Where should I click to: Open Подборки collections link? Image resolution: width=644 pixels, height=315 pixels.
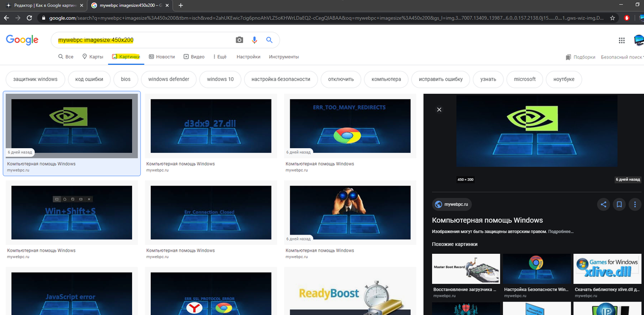coord(580,57)
